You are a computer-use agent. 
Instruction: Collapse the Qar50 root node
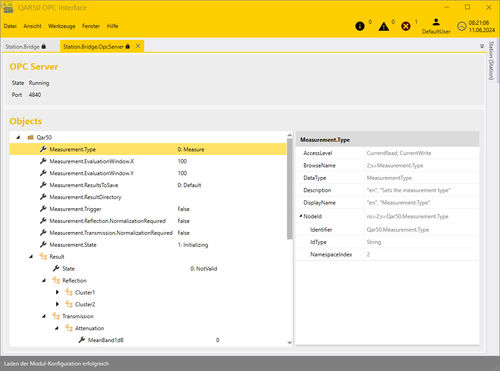click(18, 137)
